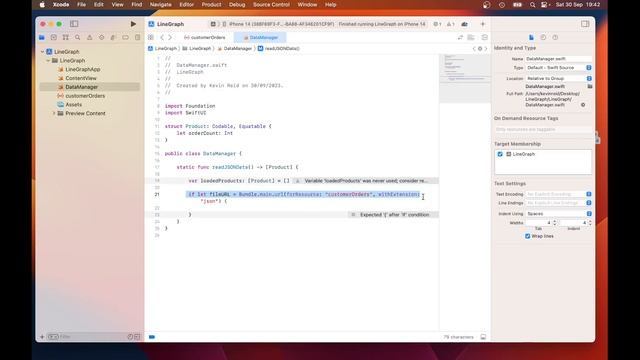This screenshot has width=640, height=360.
Task: Adjust editor options lines icon
Action: [471, 38]
